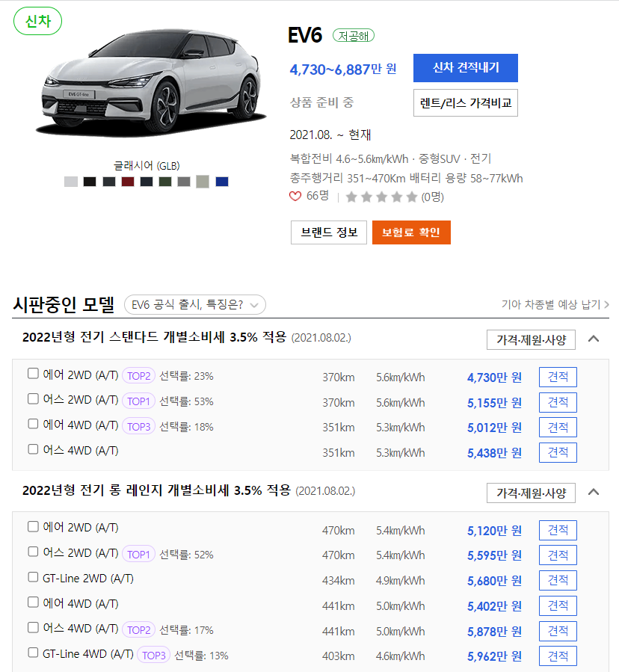This screenshot has width=619, height=672.
Task: Click the EV6 car image
Action: pyautogui.click(x=153, y=81)
